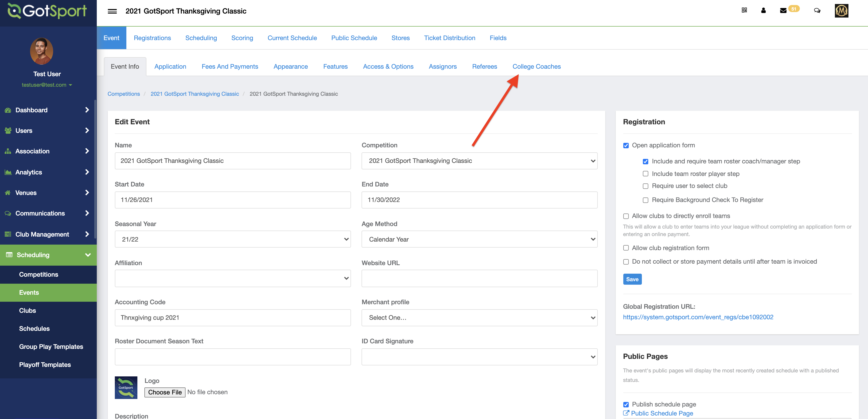Switch to the Registrations tab
868x419 pixels.
(x=152, y=38)
